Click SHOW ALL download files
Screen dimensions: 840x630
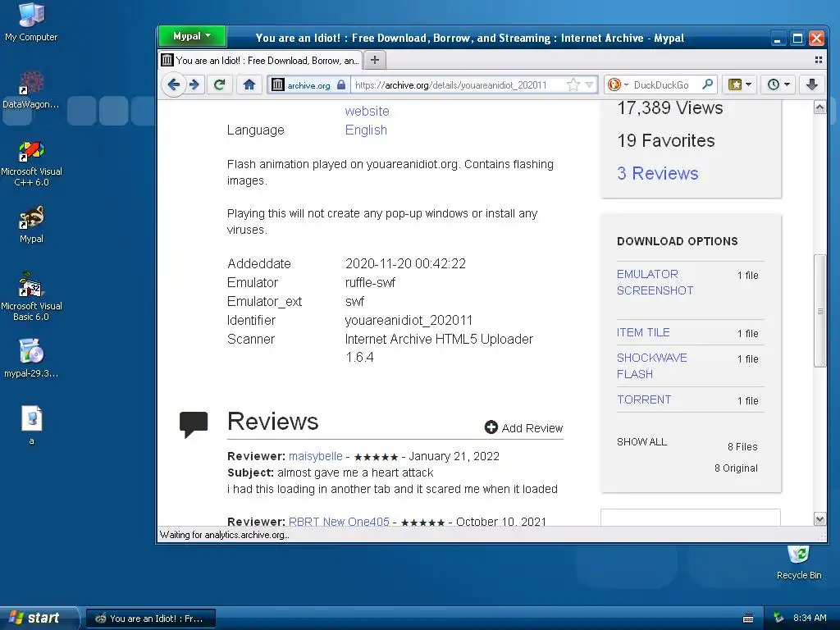point(641,441)
